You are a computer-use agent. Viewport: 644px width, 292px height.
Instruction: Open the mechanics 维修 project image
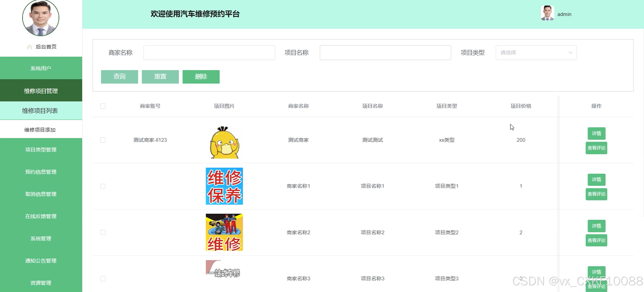pos(224,232)
